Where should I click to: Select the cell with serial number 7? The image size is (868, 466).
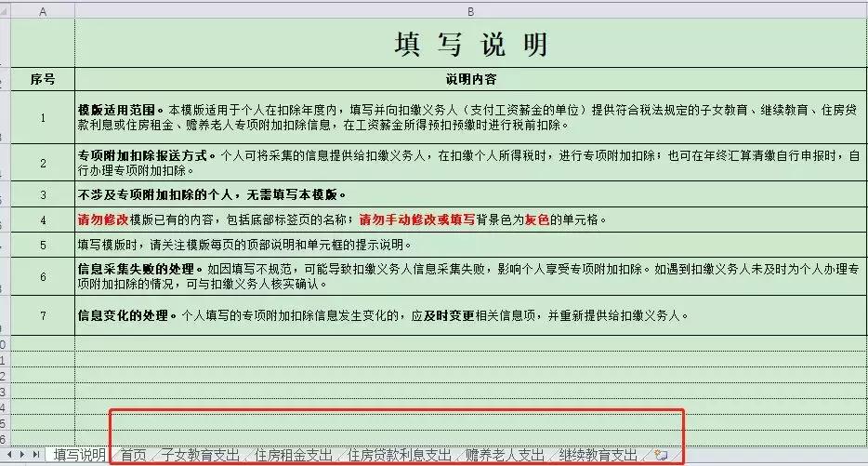click(x=43, y=315)
